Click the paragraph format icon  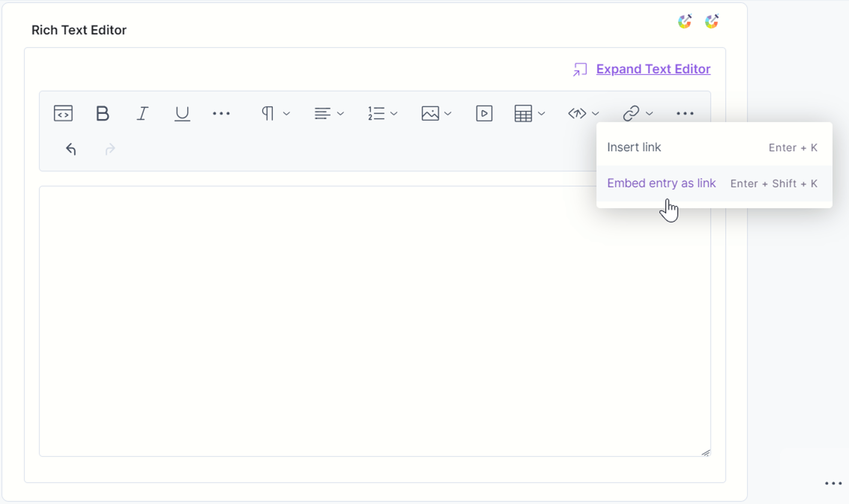(268, 113)
